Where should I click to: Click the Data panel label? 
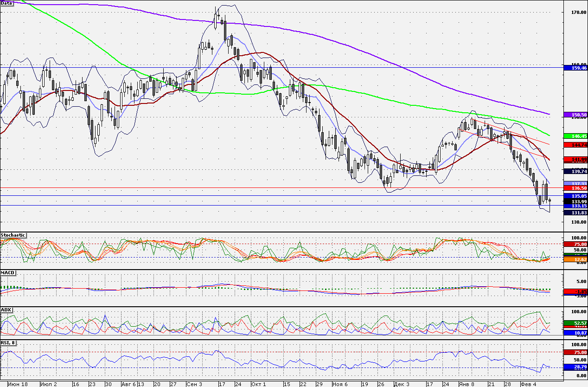pyautogui.click(x=6, y=3)
